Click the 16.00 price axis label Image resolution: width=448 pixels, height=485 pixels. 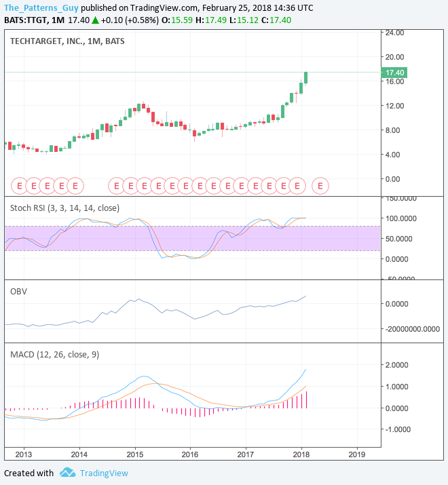[x=394, y=81]
